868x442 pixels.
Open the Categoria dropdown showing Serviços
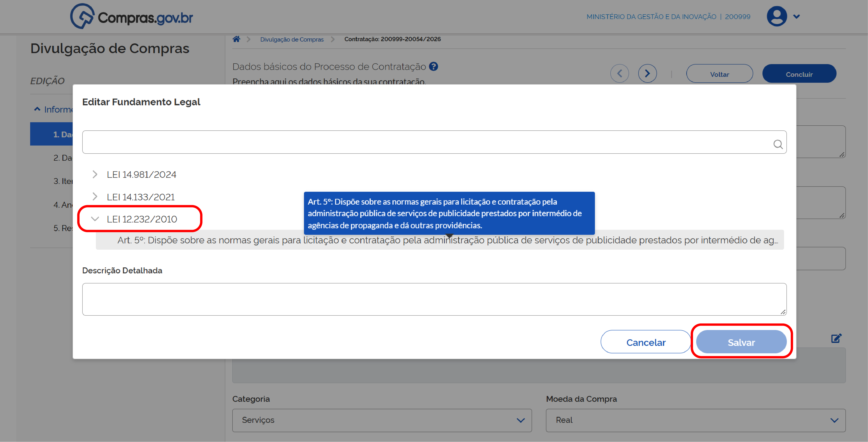(382, 420)
